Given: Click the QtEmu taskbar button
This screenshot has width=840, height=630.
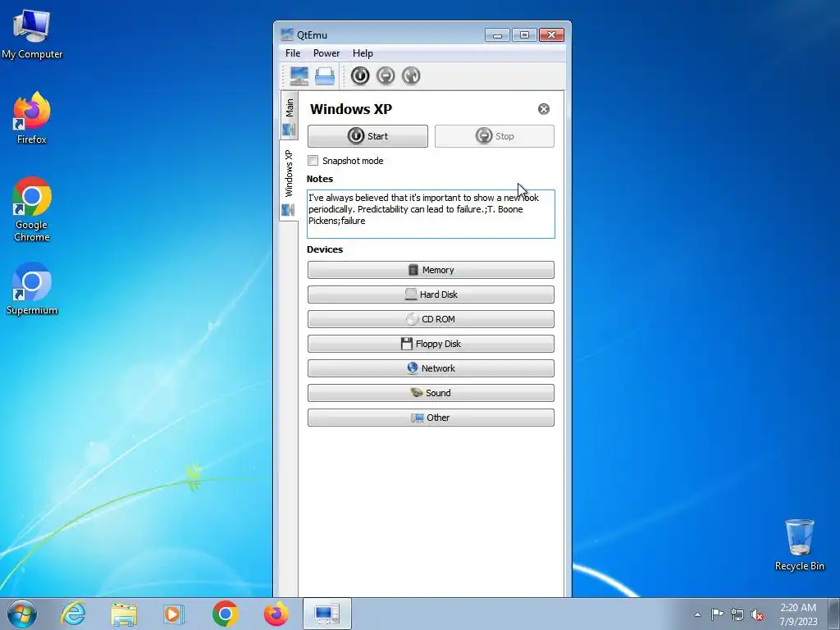Looking at the screenshot, I should click(x=326, y=614).
